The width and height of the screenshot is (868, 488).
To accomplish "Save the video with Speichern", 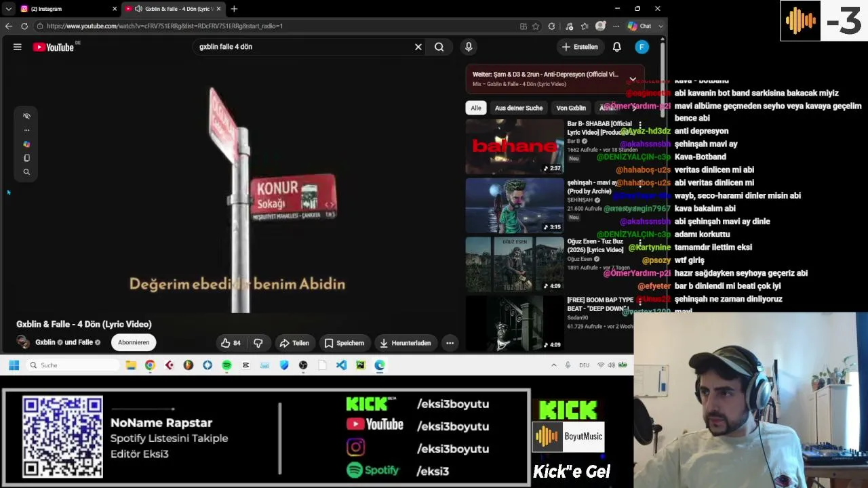I will pyautogui.click(x=344, y=343).
